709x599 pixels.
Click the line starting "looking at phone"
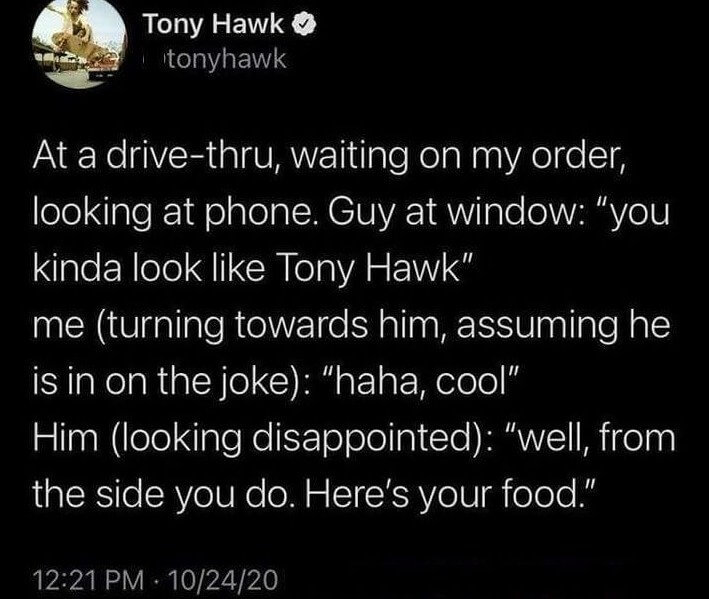click(351, 213)
